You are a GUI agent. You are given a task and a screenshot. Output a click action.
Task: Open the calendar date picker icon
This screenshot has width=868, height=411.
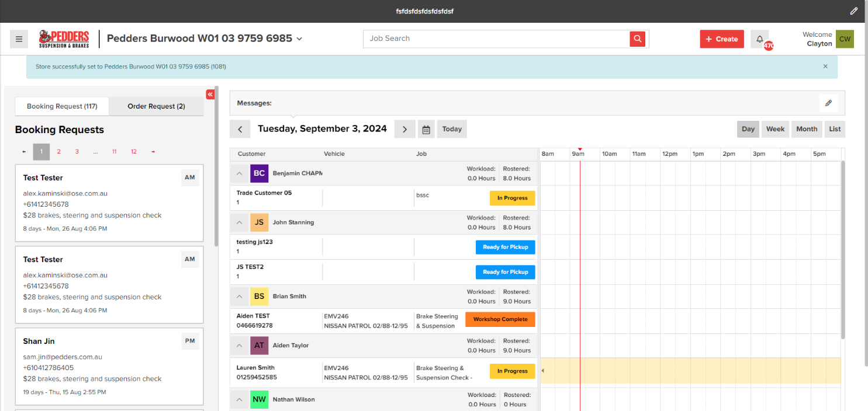click(x=426, y=130)
